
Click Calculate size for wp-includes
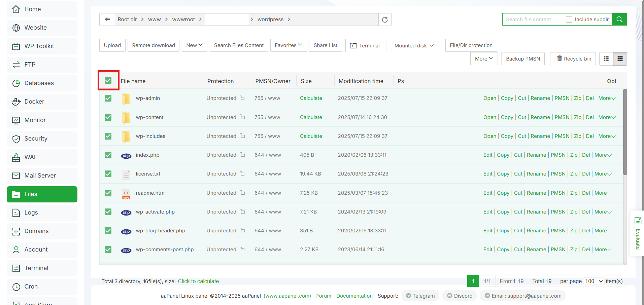pyautogui.click(x=311, y=136)
